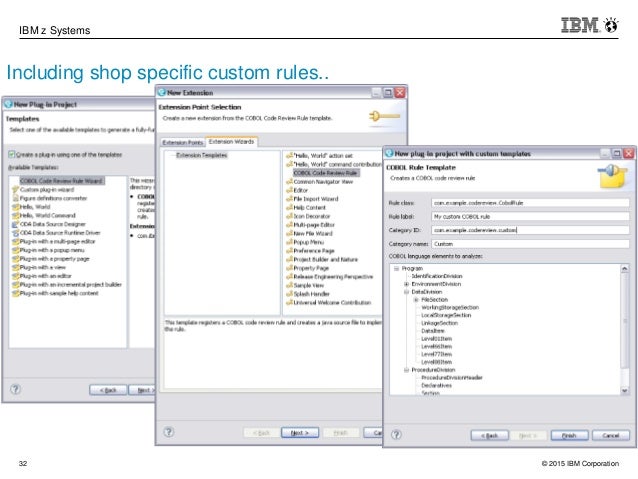The height and width of the screenshot is (479, 638).
Task: Select incremental project builder template icon
Action: pyautogui.click(x=15, y=284)
